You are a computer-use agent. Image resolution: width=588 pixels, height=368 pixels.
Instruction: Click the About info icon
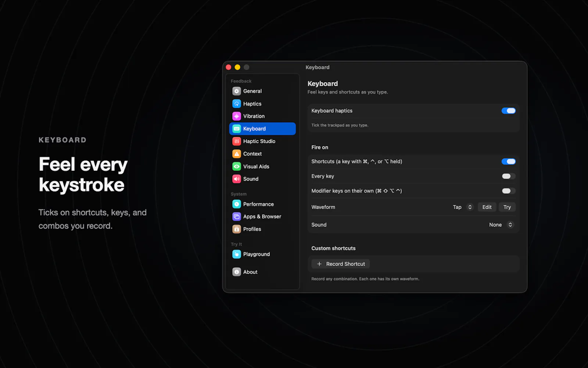click(237, 272)
